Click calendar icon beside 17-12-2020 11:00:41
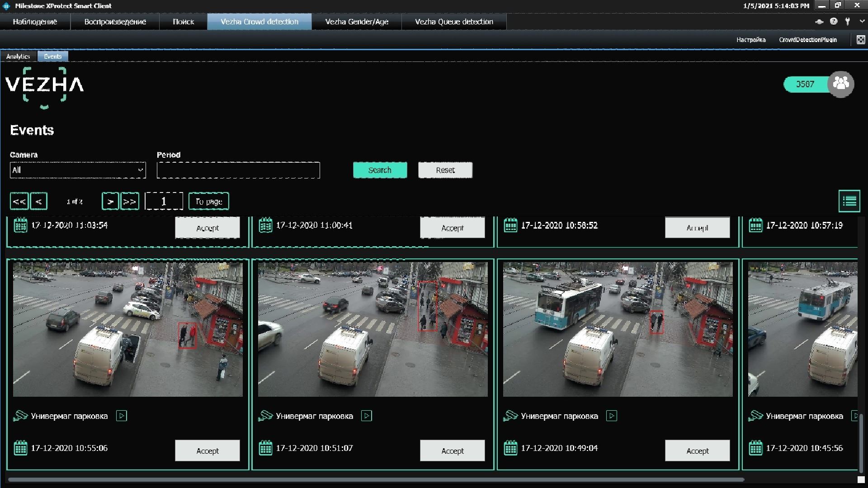The image size is (868, 488). (x=265, y=225)
